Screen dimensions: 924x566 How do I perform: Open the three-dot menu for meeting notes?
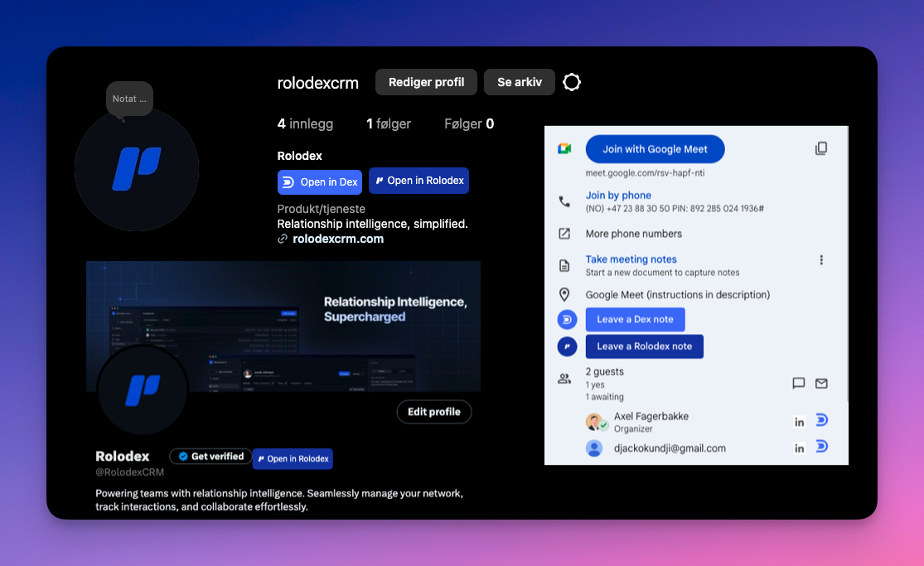pos(821,260)
